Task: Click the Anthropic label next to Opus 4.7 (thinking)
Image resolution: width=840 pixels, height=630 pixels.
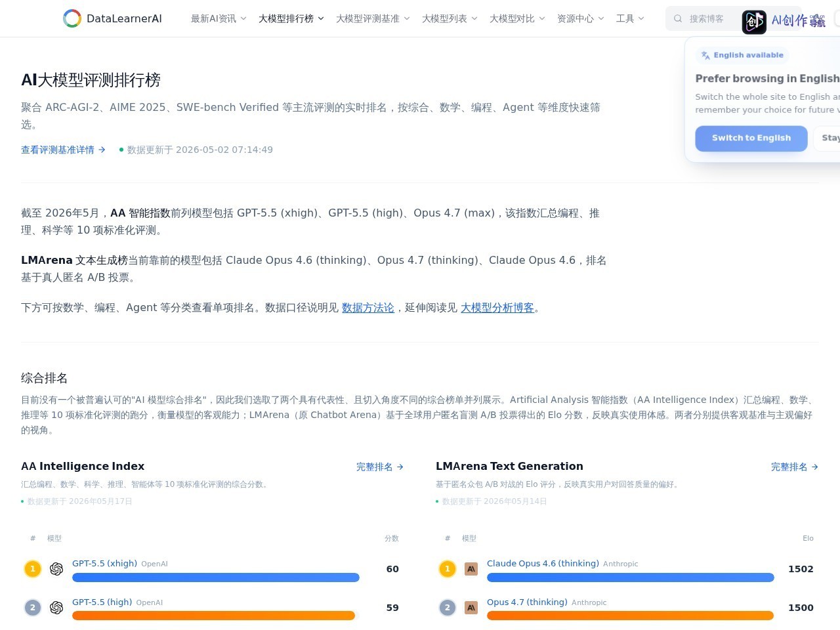Action: tap(589, 602)
